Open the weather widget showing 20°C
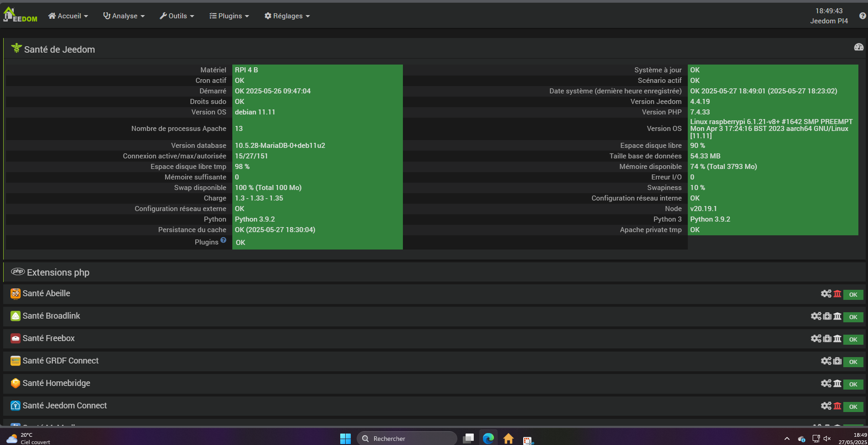 pos(28,439)
